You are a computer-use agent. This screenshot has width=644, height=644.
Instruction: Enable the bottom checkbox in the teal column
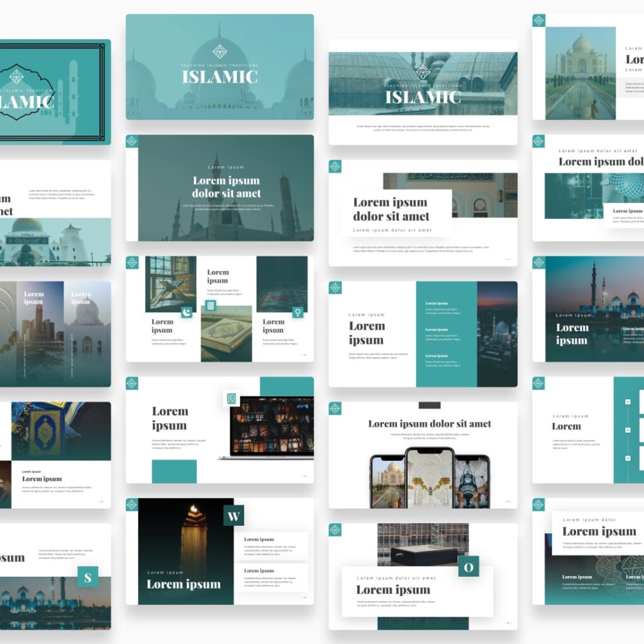coord(627,458)
